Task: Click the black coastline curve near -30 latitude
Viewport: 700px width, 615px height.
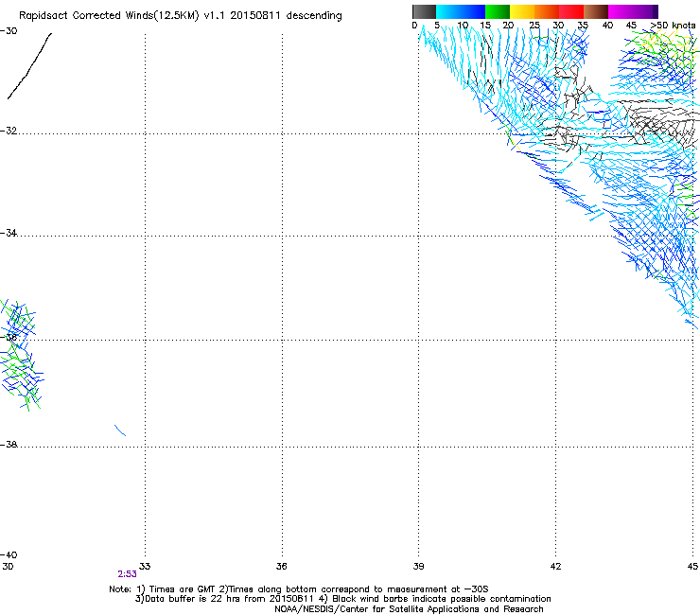Action: click(29, 65)
